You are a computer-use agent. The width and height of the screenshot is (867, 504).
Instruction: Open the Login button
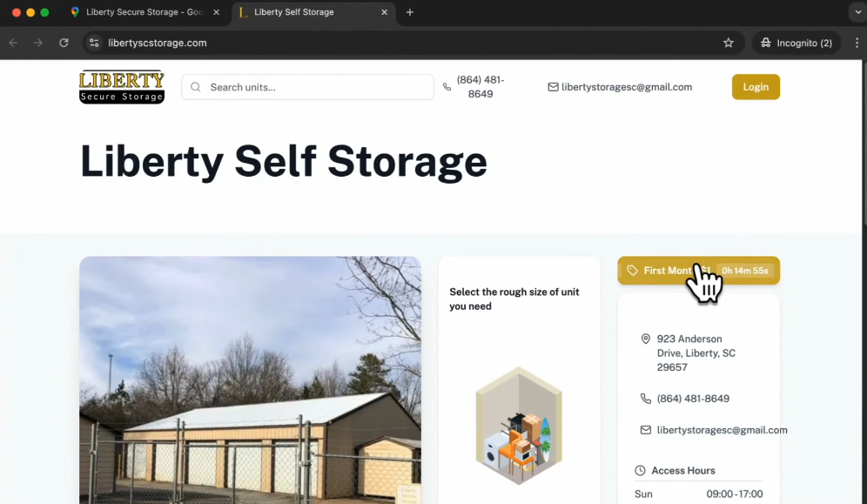point(756,87)
